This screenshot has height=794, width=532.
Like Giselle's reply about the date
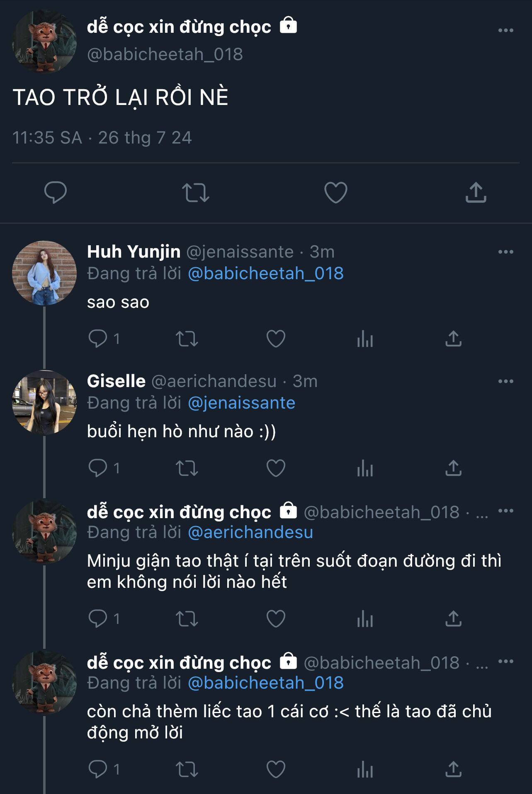(276, 468)
